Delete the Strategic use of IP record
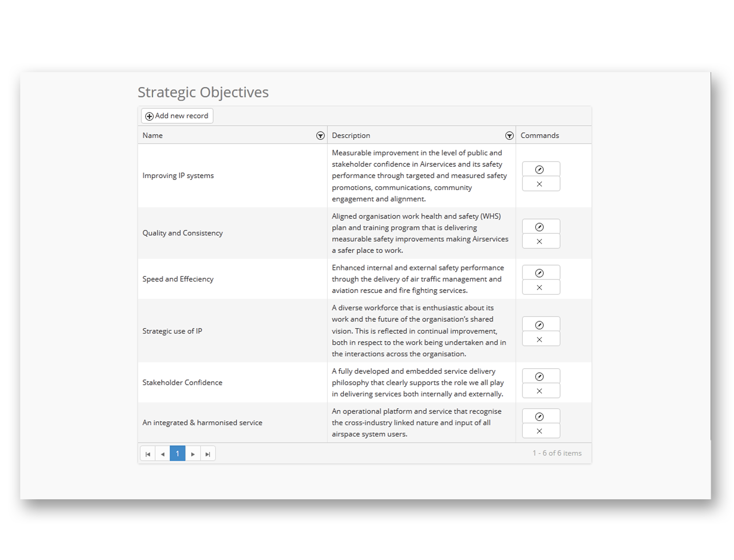The width and height of the screenshot is (734, 560). click(540, 340)
